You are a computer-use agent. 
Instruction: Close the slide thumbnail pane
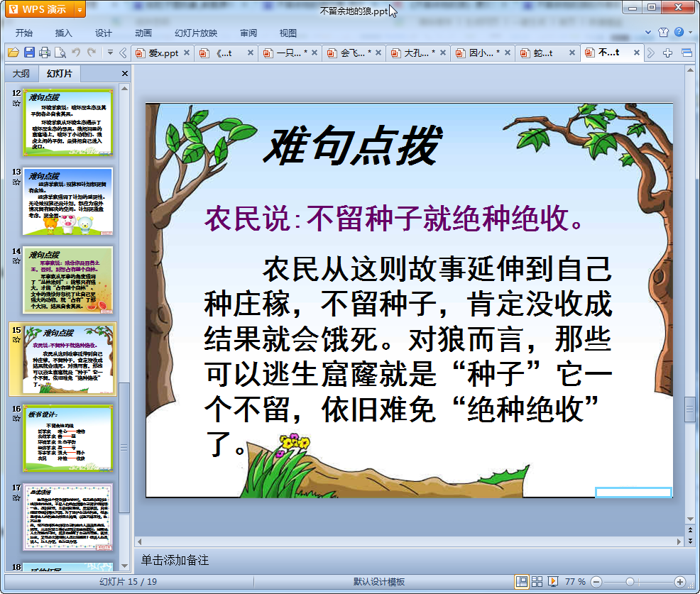(125, 74)
